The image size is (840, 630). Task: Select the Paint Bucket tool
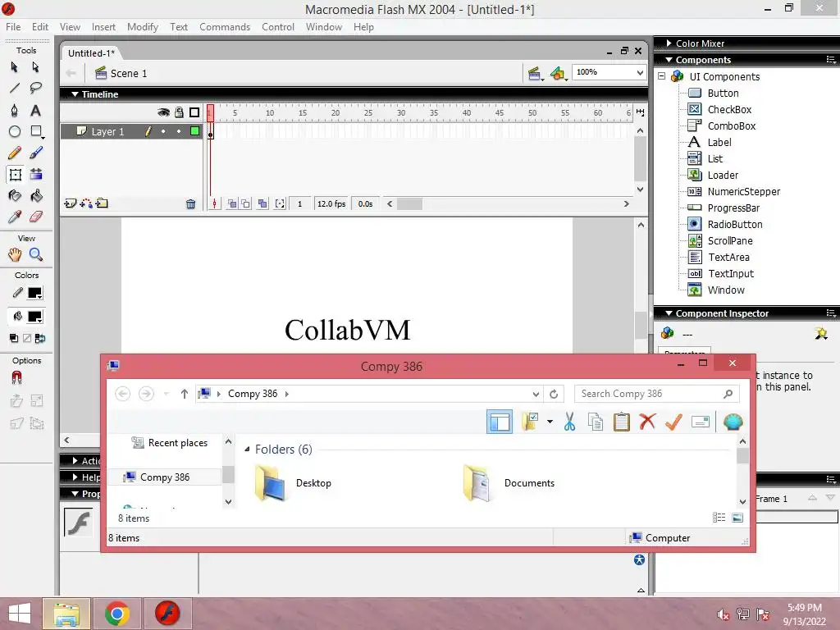[36, 196]
